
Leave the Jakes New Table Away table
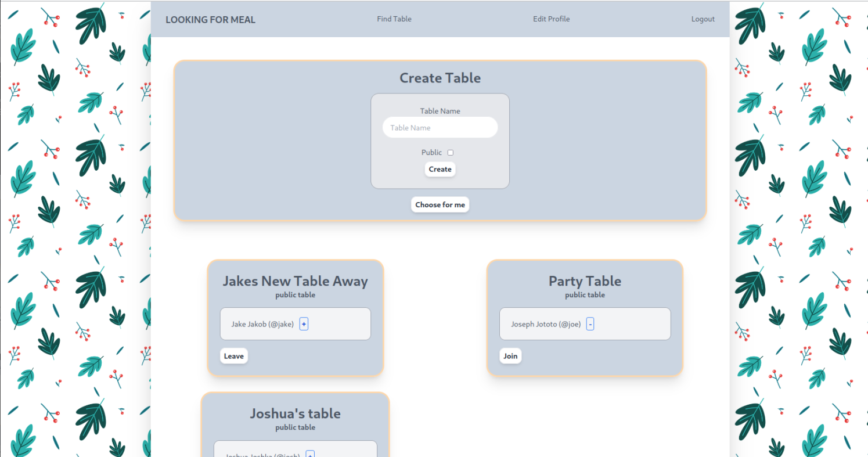click(x=234, y=356)
